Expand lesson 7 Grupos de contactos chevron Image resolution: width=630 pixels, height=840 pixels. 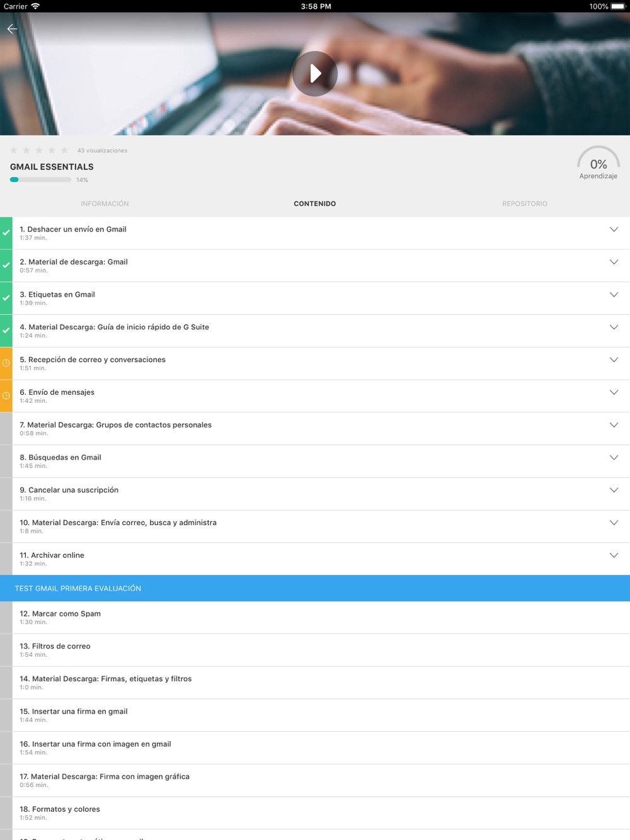click(614, 425)
